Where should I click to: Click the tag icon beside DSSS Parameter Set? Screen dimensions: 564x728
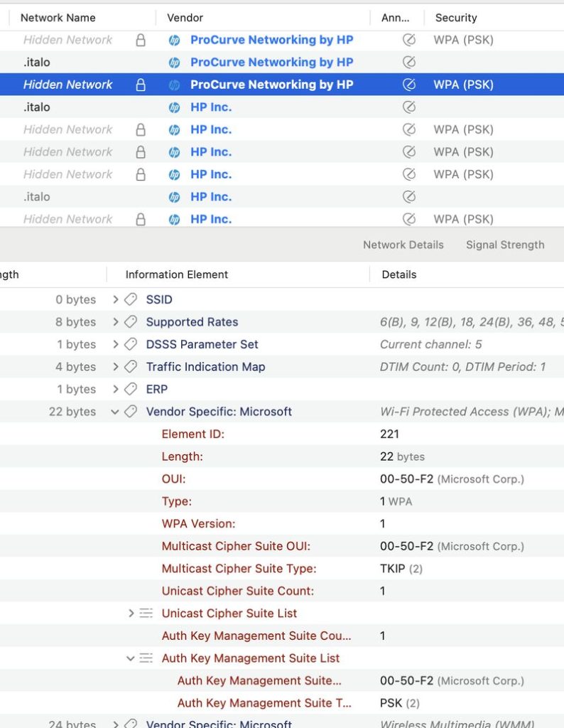[131, 344]
